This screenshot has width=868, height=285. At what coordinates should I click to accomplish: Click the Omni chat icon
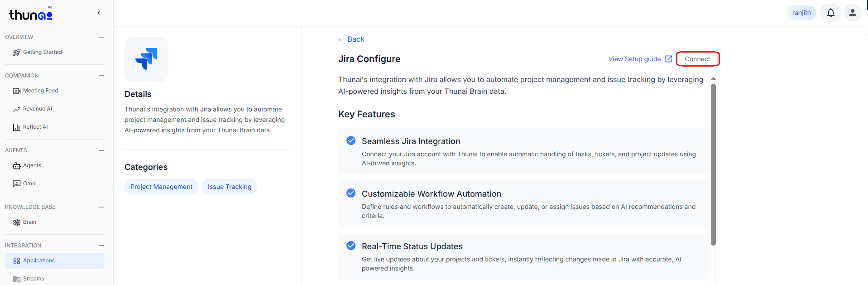[17, 184]
